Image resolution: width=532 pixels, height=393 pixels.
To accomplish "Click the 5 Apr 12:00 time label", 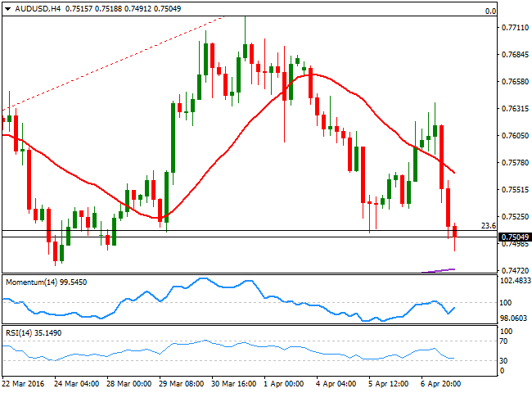I will 389,384.
